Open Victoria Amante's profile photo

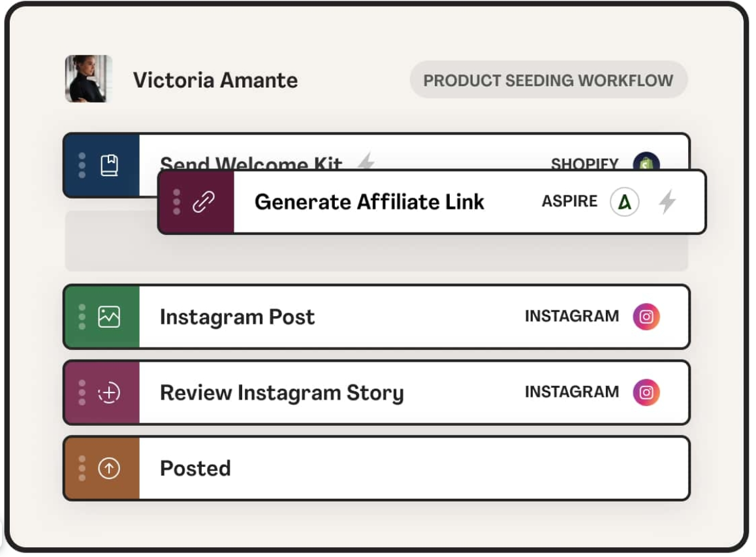[88, 79]
